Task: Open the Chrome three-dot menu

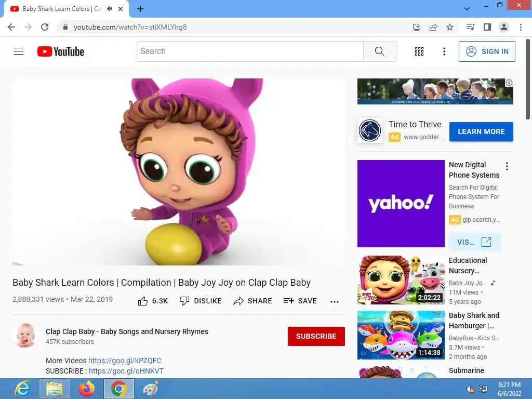Action: click(521, 27)
